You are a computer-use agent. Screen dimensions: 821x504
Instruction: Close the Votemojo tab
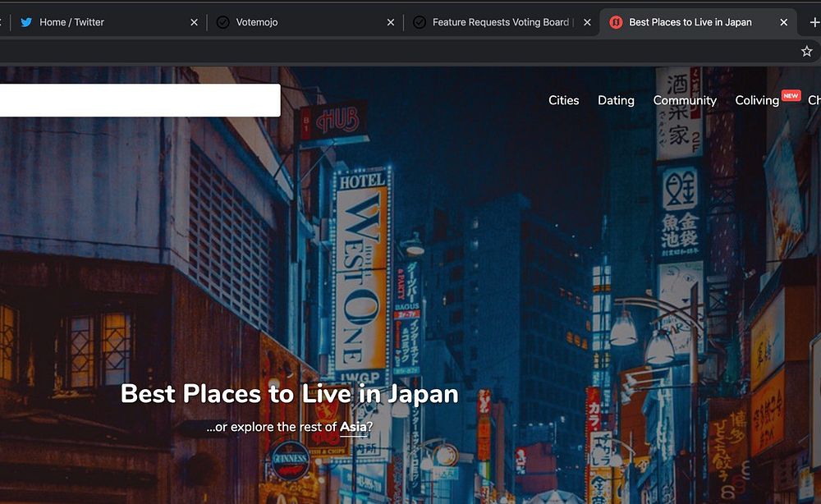[x=391, y=22]
